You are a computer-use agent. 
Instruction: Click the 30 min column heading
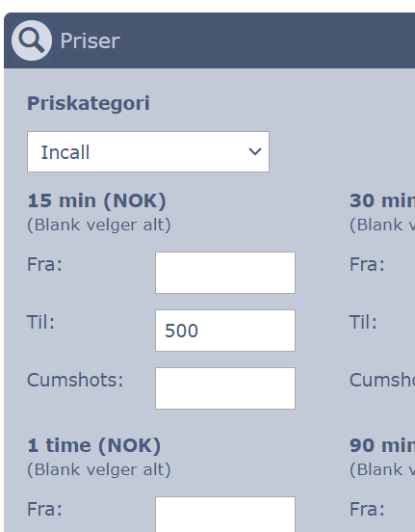coord(382,200)
